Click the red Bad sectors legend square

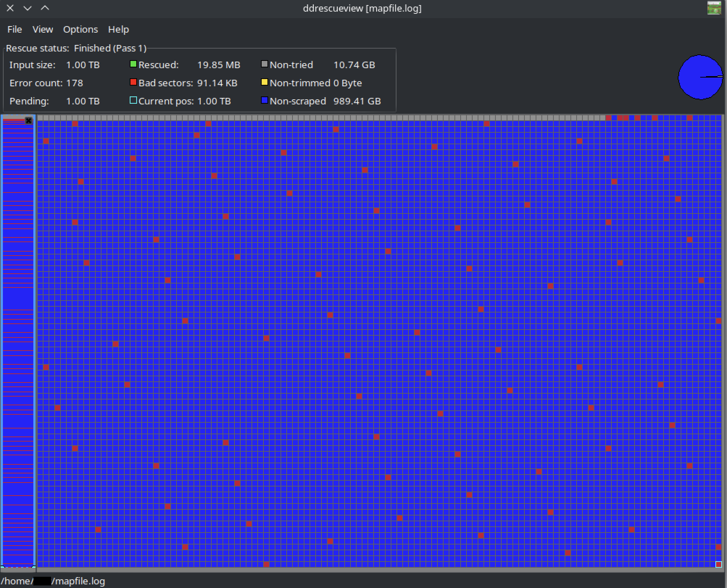coord(133,83)
